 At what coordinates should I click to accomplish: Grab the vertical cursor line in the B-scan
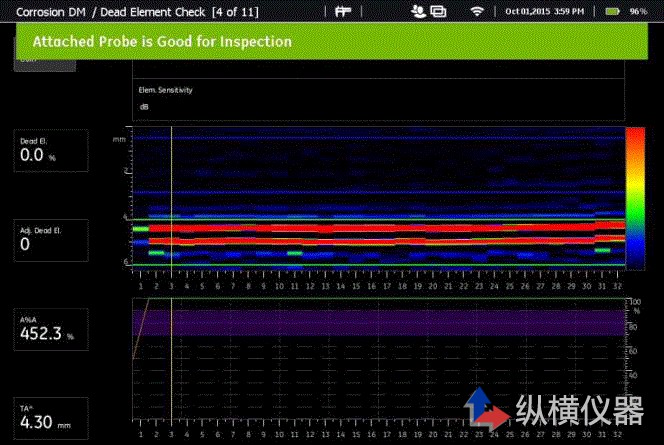[171, 198]
